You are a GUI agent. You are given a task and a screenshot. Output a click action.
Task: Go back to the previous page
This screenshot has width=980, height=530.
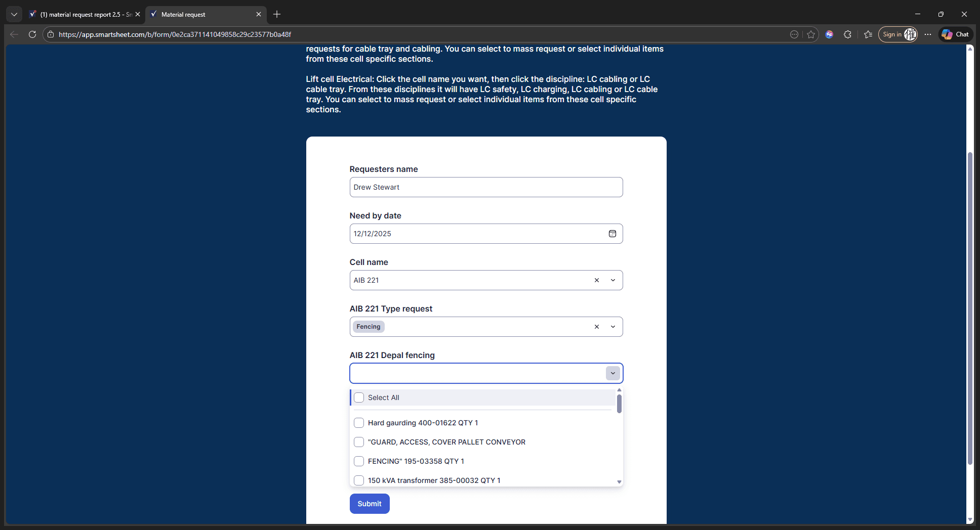14,34
